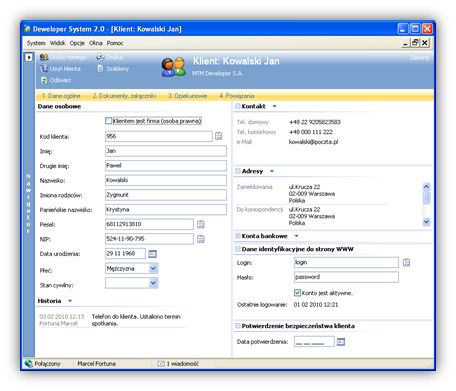456x391 pixels.
Task: Open the Widok menu
Action: pyautogui.click(x=58, y=43)
